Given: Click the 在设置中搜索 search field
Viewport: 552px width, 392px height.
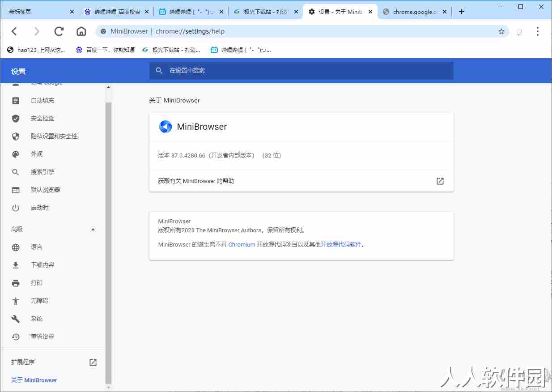Looking at the screenshot, I should click(x=301, y=71).
